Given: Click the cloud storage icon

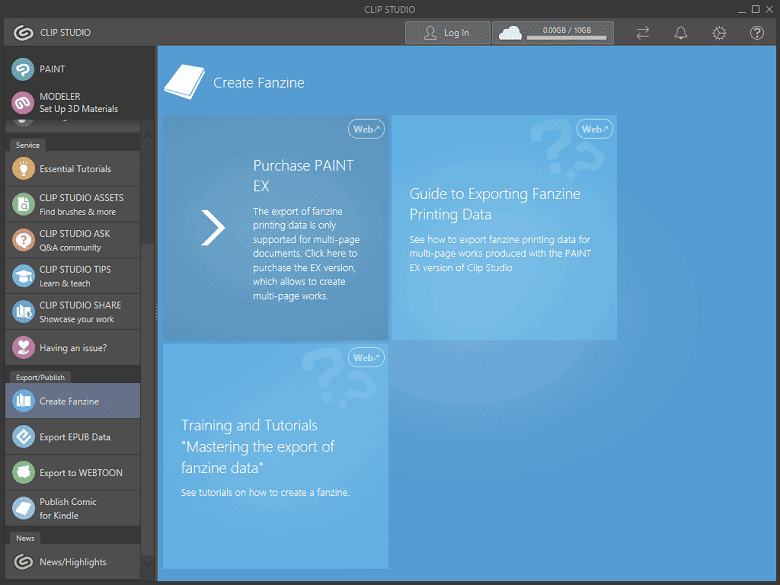Looking at the screenshot, I should [510, 33].
